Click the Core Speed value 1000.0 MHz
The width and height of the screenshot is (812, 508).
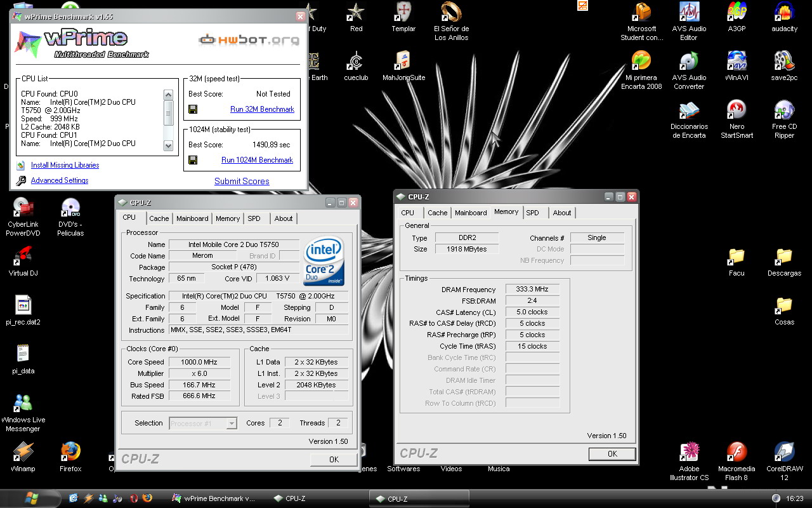point(199,362)
